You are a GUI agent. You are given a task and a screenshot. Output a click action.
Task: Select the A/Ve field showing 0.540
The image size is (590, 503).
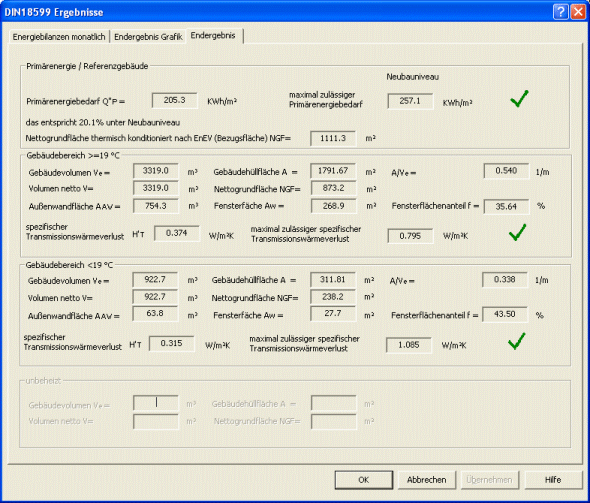coord(506,171)
